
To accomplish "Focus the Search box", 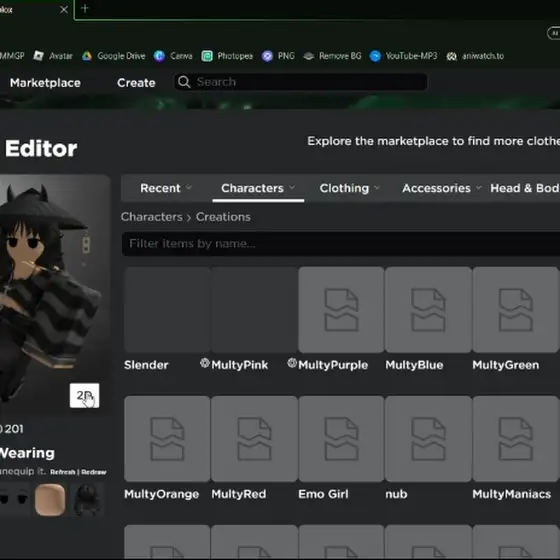I will [301, 82].
